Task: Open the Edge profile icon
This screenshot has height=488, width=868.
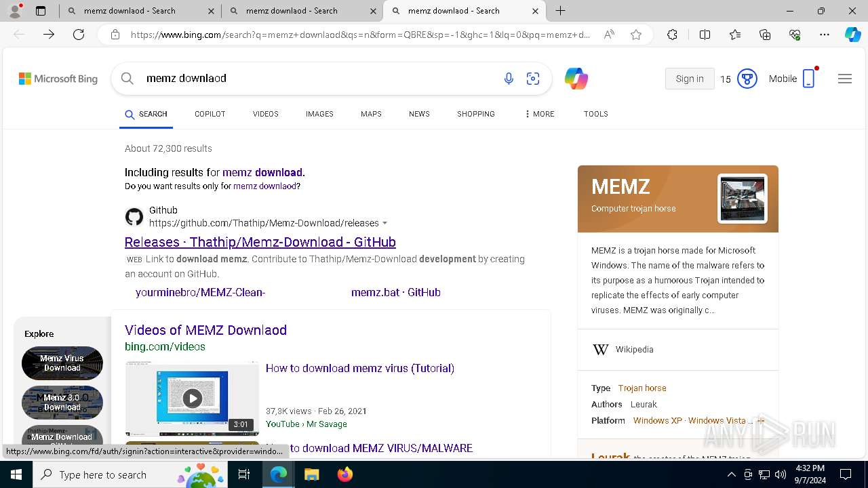Action: pos(16,11)
